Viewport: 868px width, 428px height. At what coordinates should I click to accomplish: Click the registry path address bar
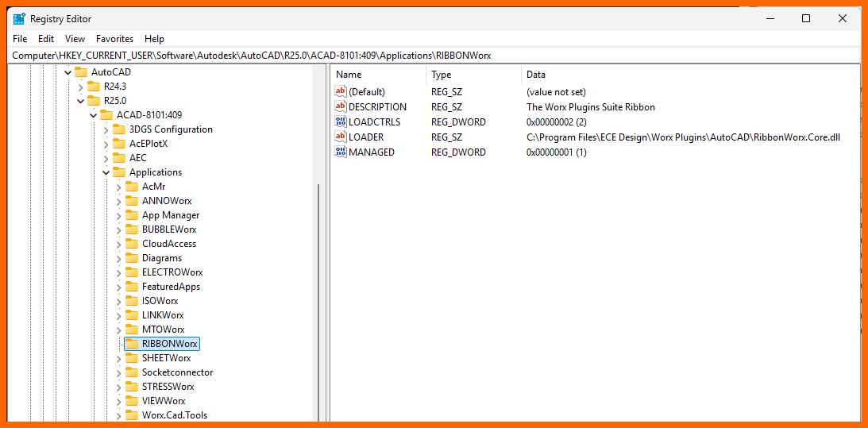tap(434, 56)
